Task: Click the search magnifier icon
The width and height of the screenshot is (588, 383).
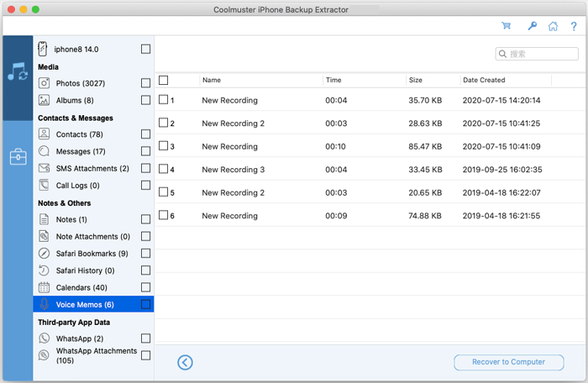Action: [503, 54]
